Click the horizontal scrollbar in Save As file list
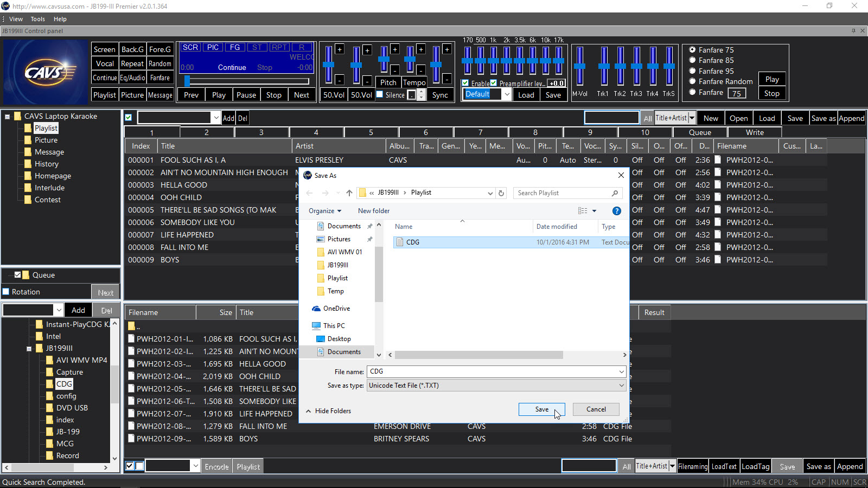This screenshot has width=868, height=488. 479,355
